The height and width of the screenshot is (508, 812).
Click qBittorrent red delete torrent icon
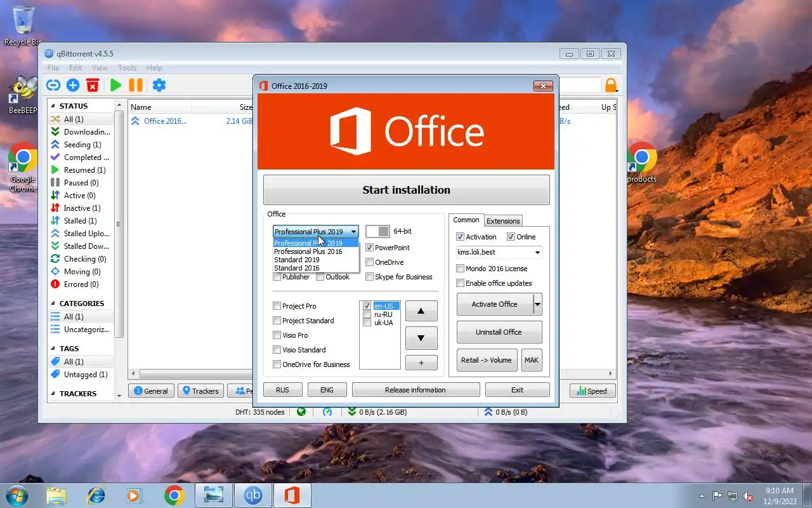click(x=93, y=85)
